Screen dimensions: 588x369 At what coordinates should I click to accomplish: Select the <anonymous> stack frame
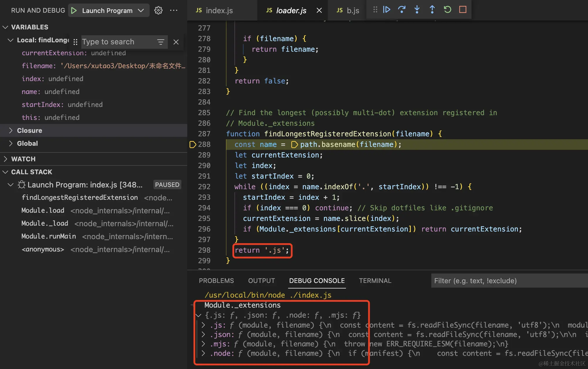coord(94,249)
